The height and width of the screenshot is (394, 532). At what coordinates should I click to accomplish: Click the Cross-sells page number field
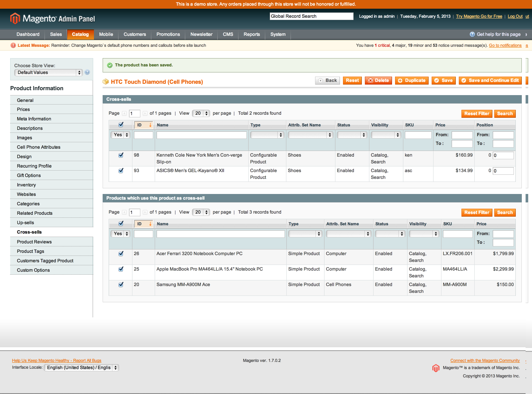pyautogui.click(x=135, y=114)
